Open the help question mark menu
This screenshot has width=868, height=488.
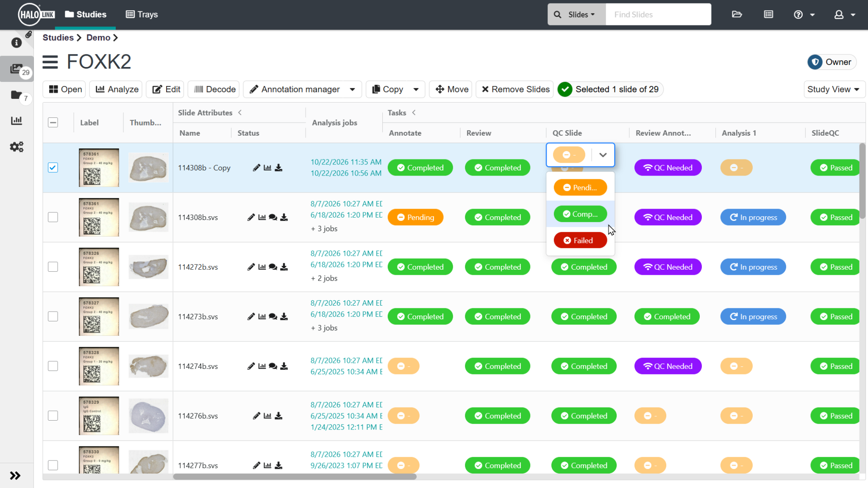tap(804, 14)
